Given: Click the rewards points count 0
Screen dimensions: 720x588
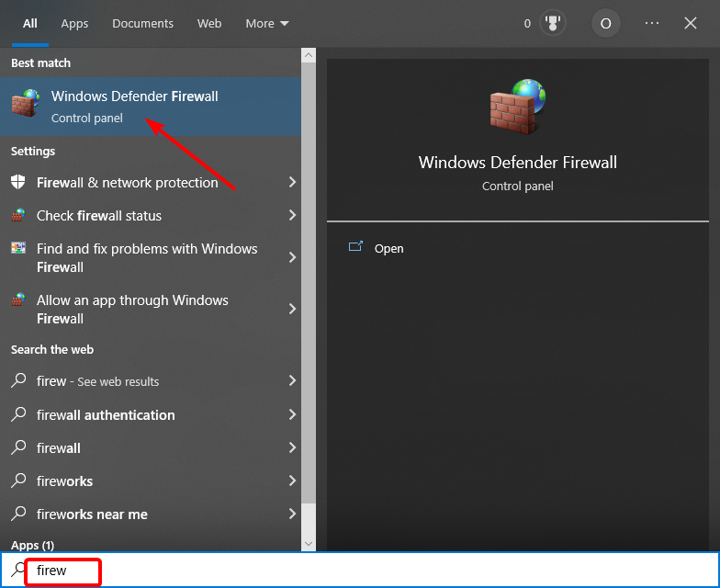Looking at the screenshot, I should 527,24.
